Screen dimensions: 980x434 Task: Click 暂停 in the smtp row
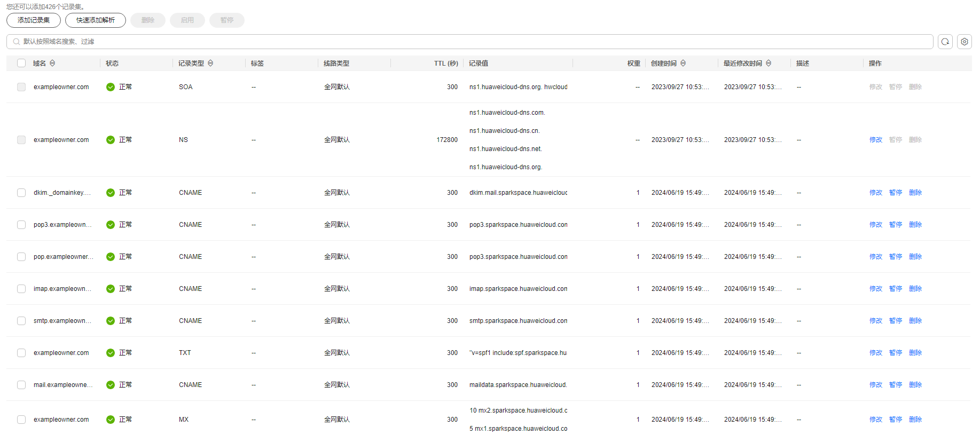coord(896,321)
